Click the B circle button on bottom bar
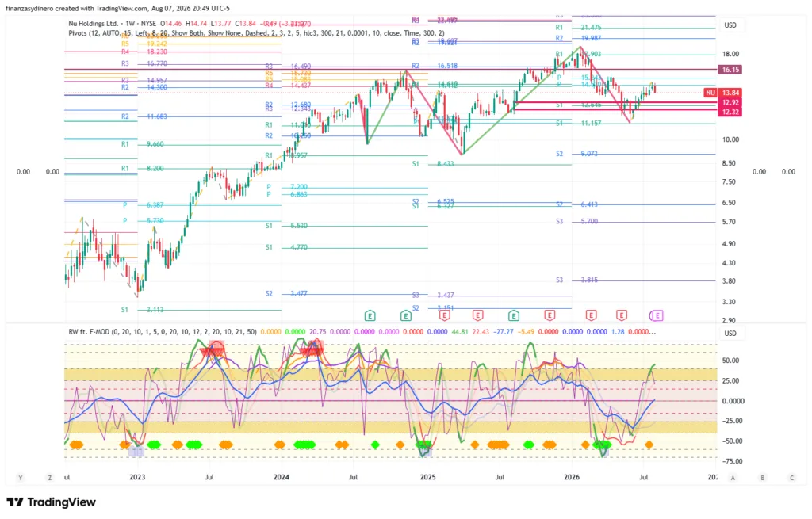The height and width of the screenshot is (519, 812). pos(762,478)
